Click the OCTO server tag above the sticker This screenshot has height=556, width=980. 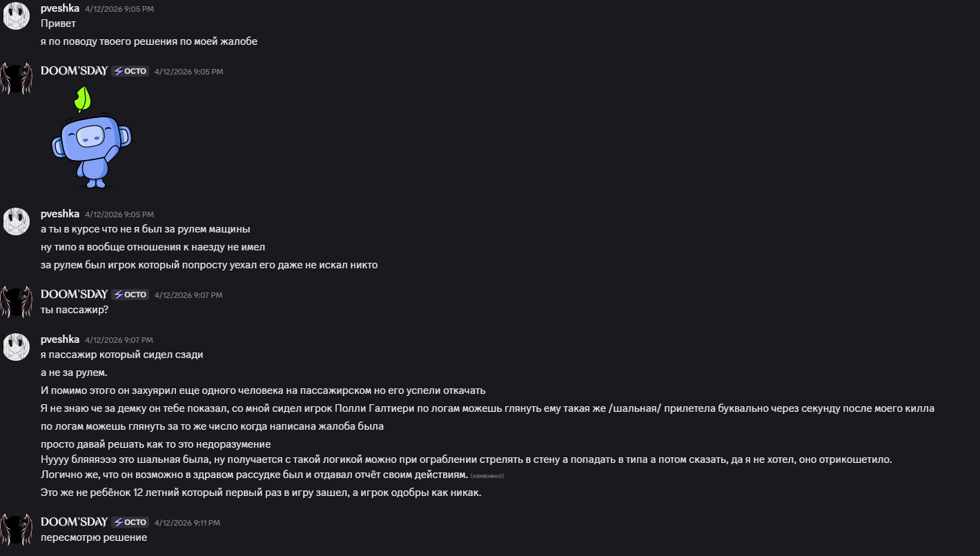[130, 71]
